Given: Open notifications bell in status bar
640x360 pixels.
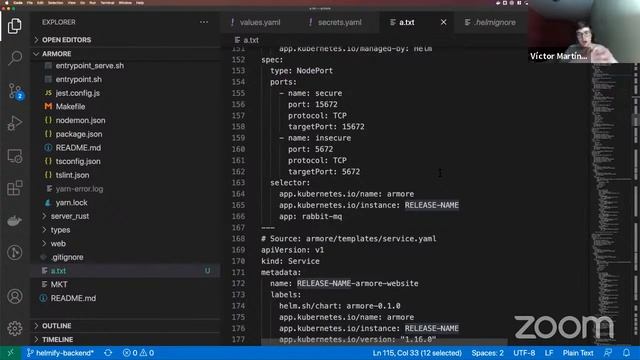Looking at the screenshot, I should pyautogui.click(x=626, y=353).
